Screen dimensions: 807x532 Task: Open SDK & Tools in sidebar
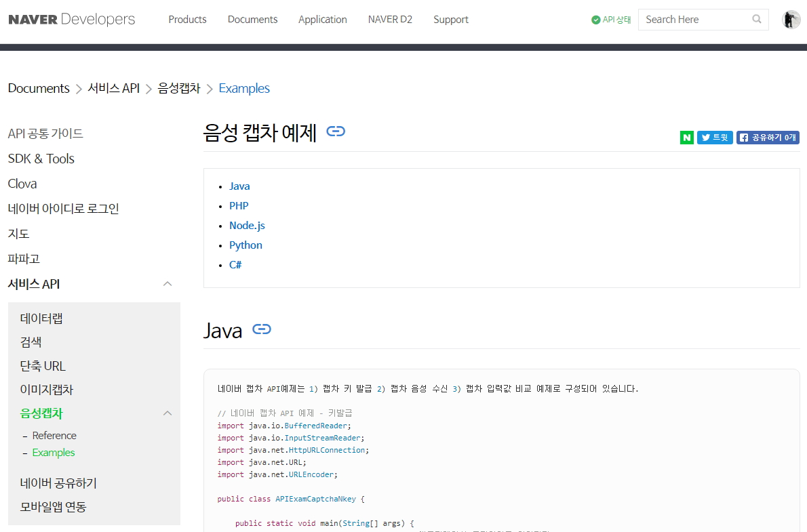tap(41, 159)
